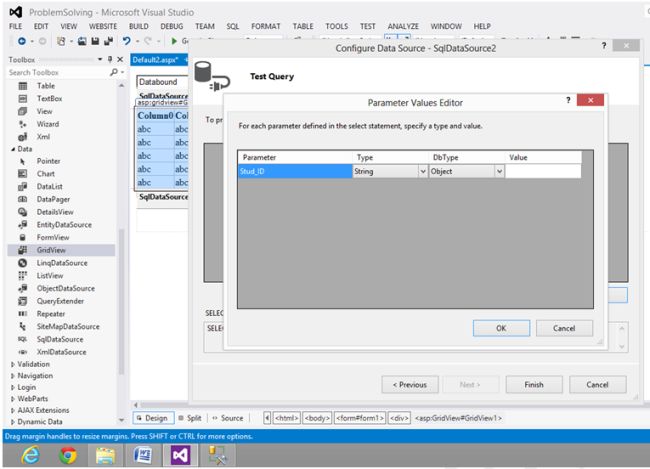
Task: Open the Type dropdown for Stud_ID
Action: [423, 171]
